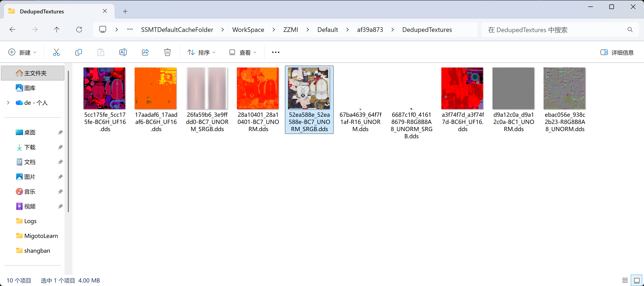Go up one folder level
Viewport: 644px width, 286px height.
pos(57,30)
